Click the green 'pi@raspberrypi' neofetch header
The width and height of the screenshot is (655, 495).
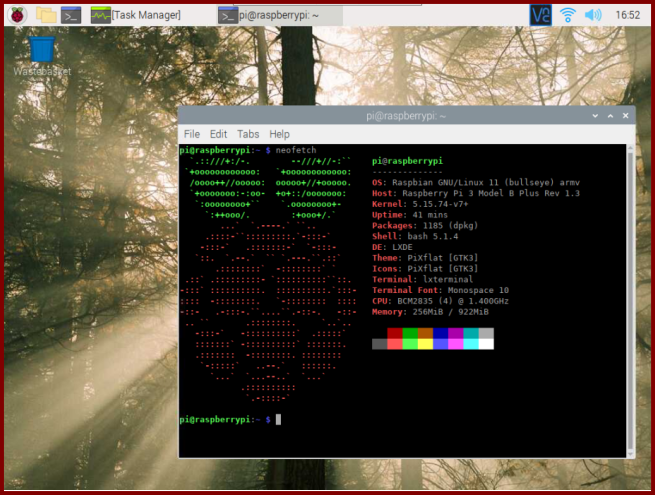point(407,161)
